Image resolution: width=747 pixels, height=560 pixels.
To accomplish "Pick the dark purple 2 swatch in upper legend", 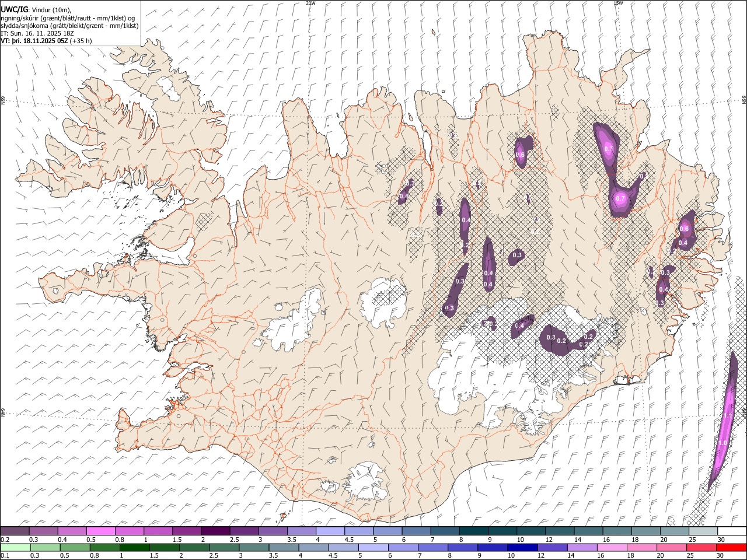I will pyautogui.click(x=215, y=531).
